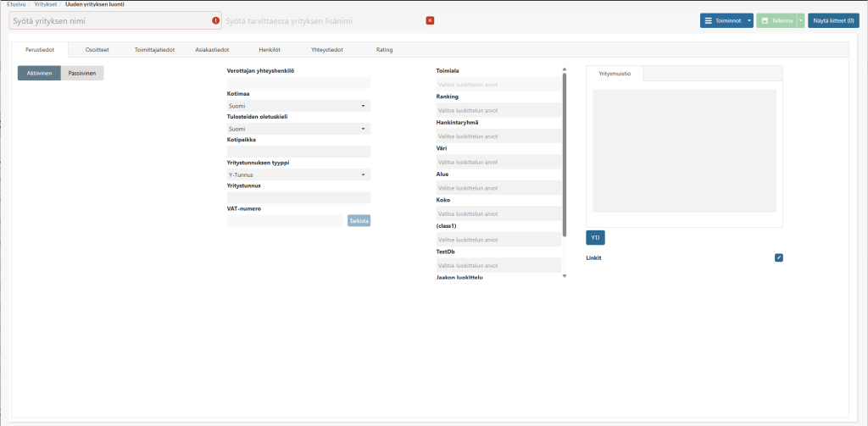
Task: Expand the arrow next to Toiminnot button
Action: pyautogui.click(x=749, y=20)
